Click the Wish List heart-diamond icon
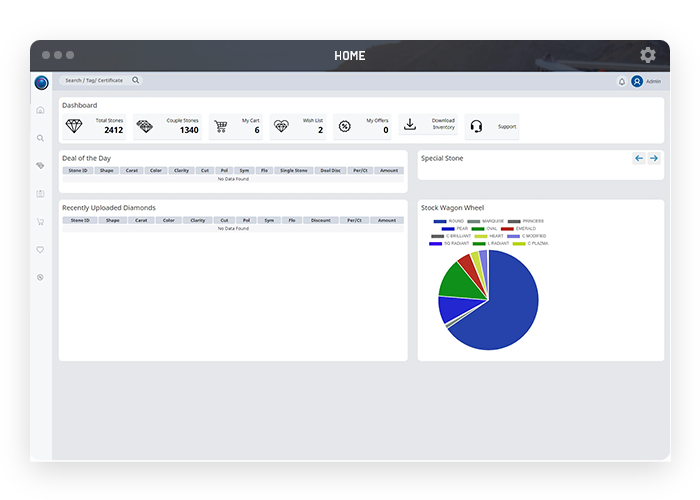This screenshot has height=500, width=700. point(281,126)
